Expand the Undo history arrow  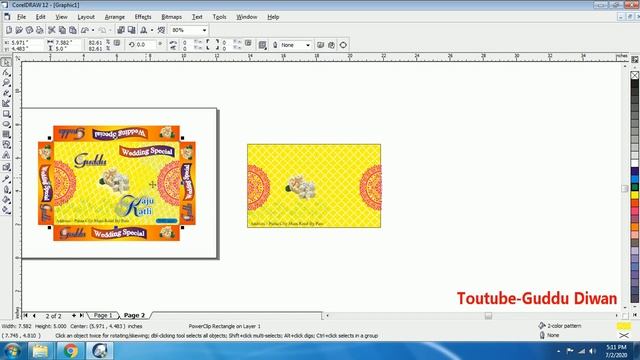93,30
